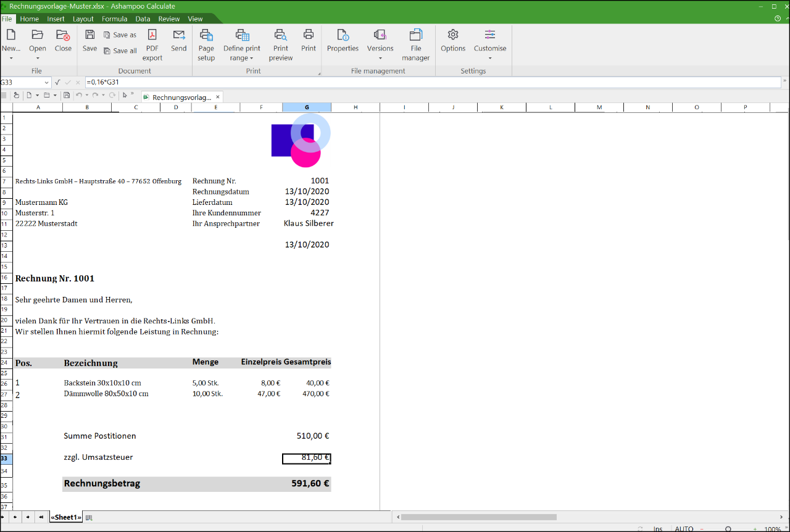Viewport: 790px width, 532px height.
Task: Go to next sheet arrow button
Action: [28, 517]
